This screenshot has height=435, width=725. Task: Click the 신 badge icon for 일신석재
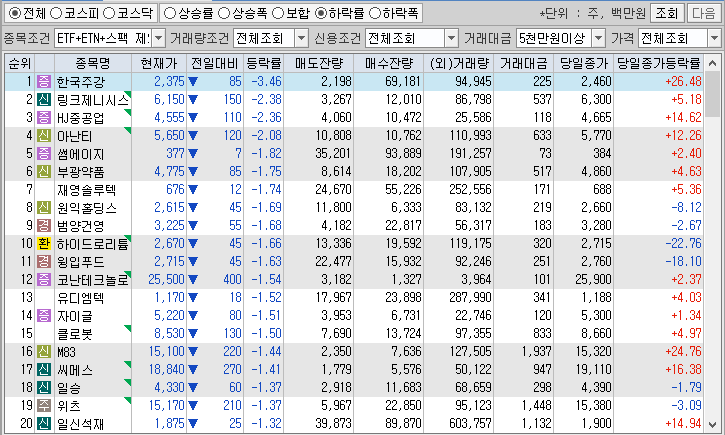[x=43, y=424]
